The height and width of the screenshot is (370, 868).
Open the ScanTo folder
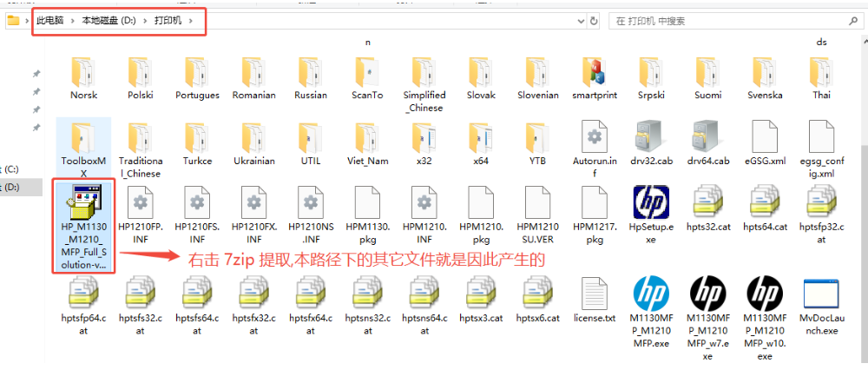(367, 79)
